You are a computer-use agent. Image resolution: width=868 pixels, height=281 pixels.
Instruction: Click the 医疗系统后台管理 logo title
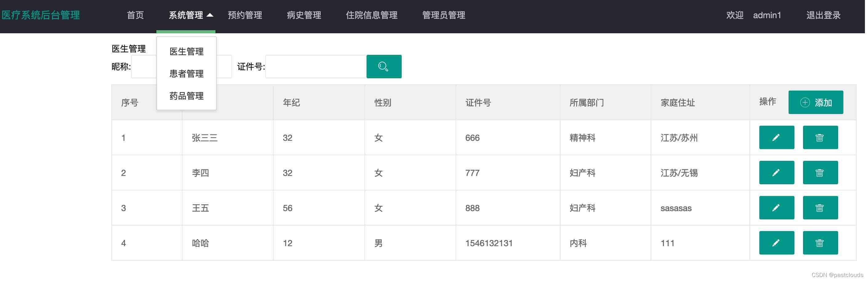click(x=41, y=15)
